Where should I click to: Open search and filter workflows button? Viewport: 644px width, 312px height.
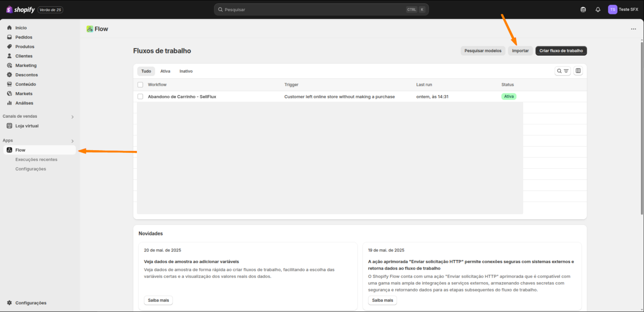563,71
